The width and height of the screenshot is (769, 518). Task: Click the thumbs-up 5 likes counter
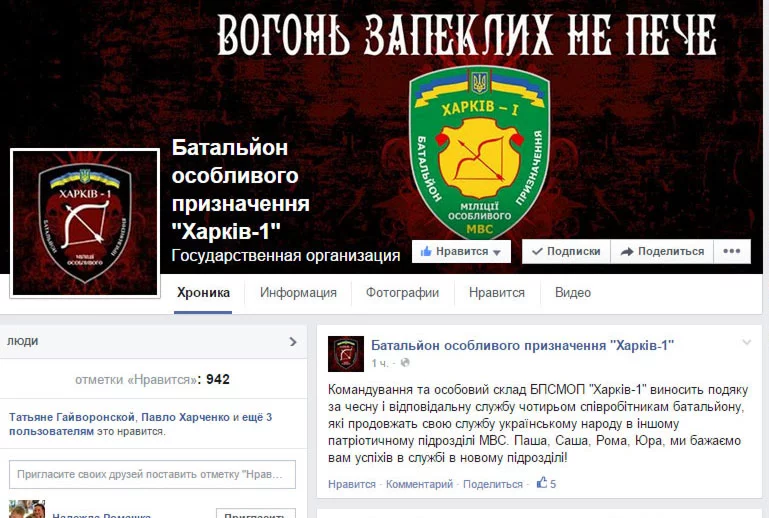pyautogui.click(x=546, y=484)
